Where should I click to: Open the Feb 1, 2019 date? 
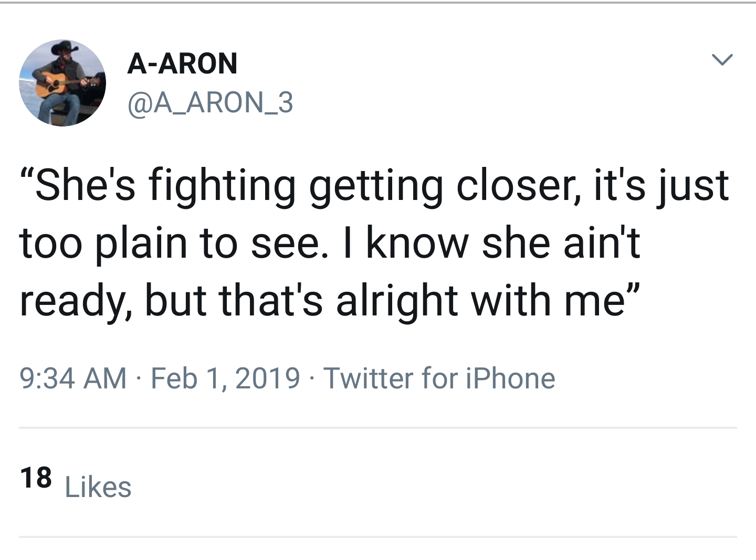coord(225,378)
